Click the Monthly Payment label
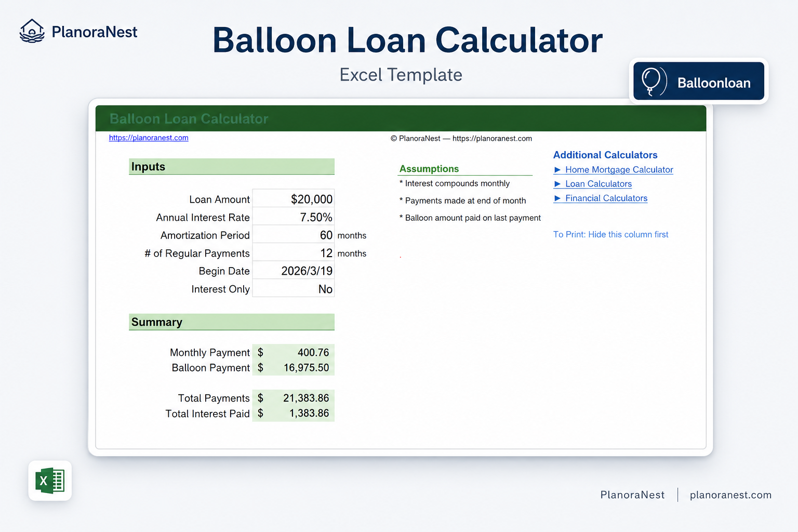Image resolution: width=798 pixels, height=532 pixels. (210, 353)
